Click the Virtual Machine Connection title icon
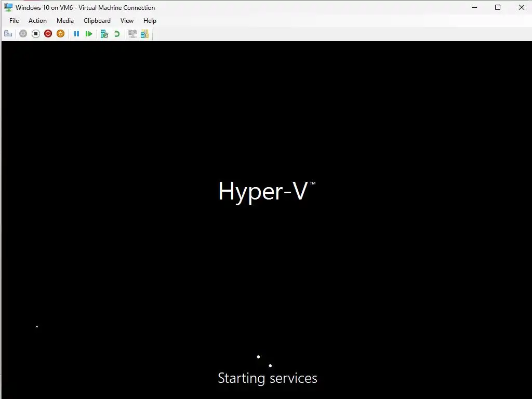Image resolution: width=532 pixels, height=399 pixels. pos(8,7)
